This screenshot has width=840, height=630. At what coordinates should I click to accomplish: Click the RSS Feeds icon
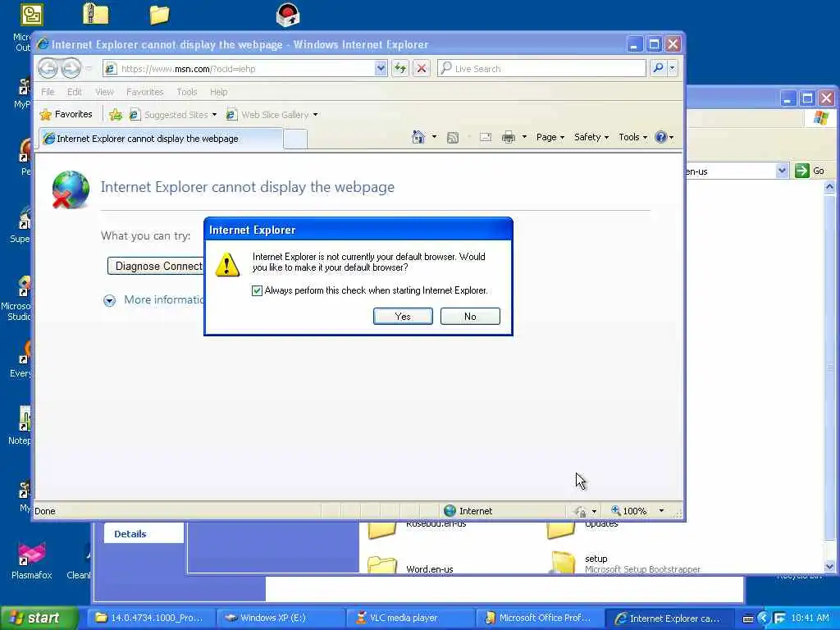pyautogui.click(x=453, y=138)
